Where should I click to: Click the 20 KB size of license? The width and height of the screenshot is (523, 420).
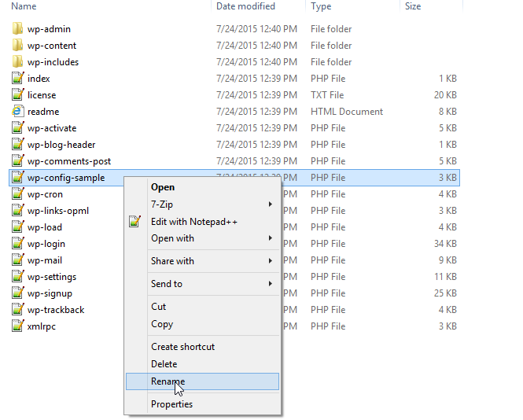coord(445,95)
